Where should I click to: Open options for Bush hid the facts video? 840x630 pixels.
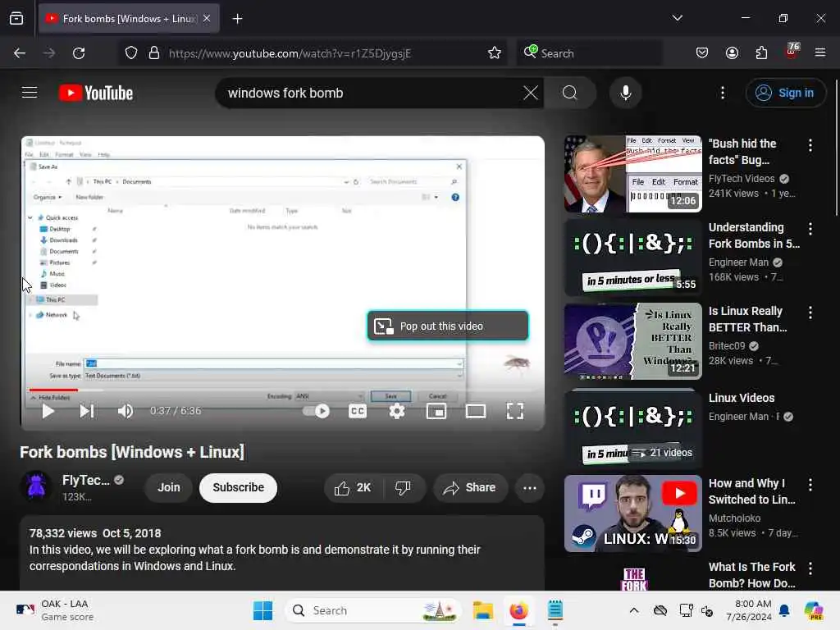(810, 144)
